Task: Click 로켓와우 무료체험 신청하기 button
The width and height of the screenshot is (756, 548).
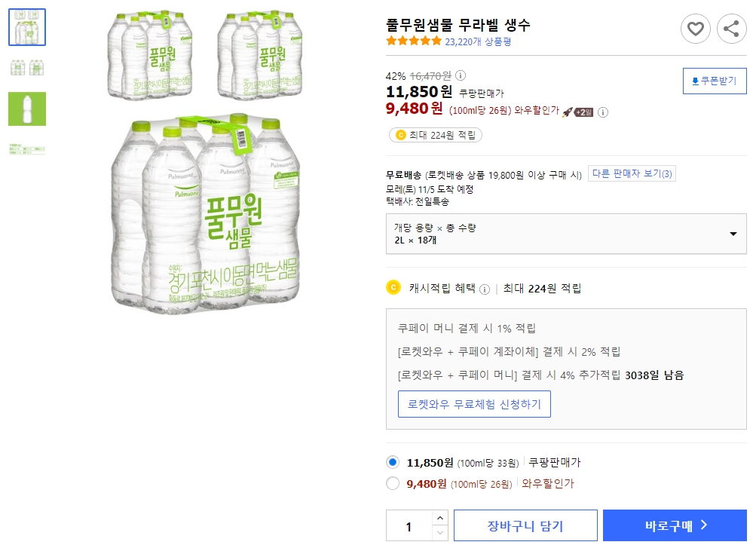Action: [x=474, y=404]
